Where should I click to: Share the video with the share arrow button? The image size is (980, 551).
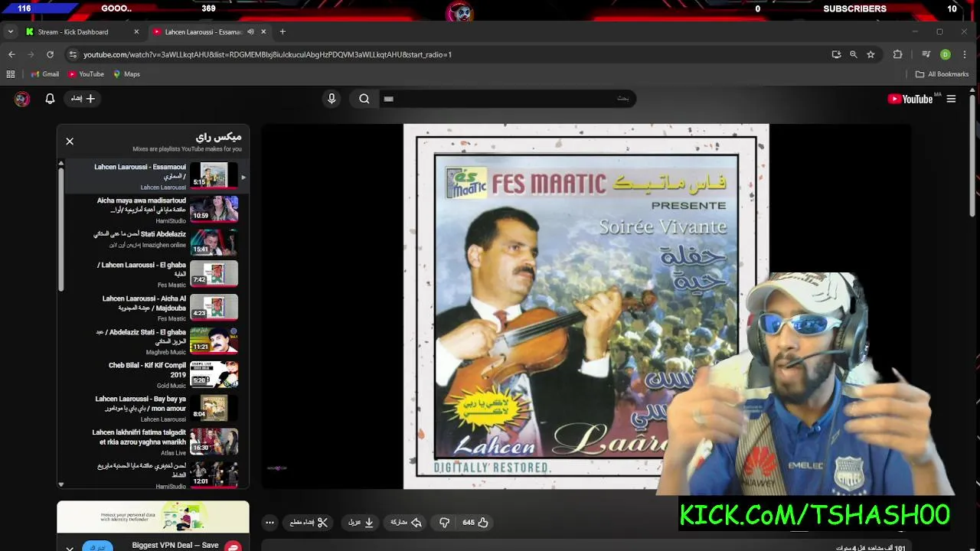coord(407,523)
